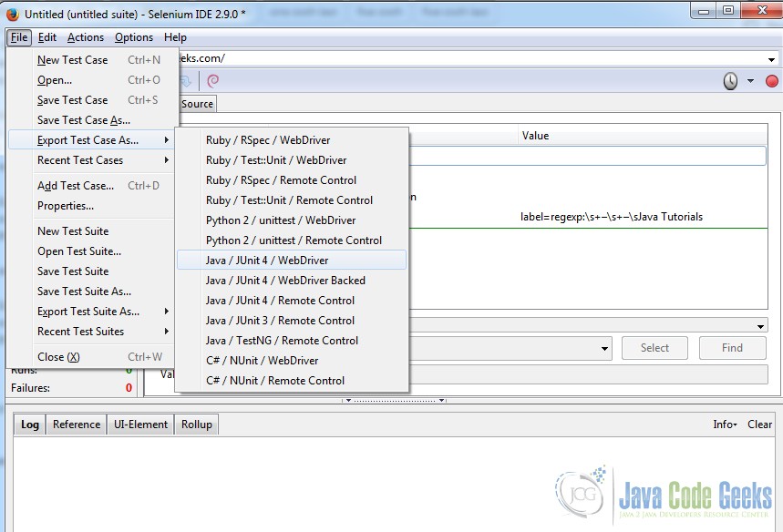
Task: Select Java / JUnit 4 / Remote Control
Action: 292,301
